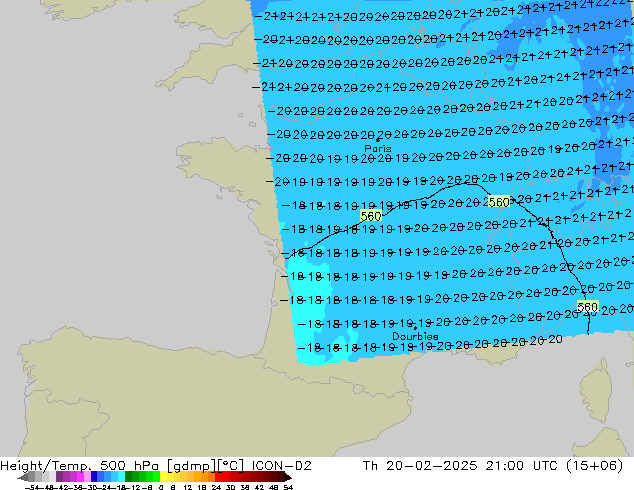Click the black dot marker at Paris
This screenshot has height=490, width=634.
[x=378, y=140]
